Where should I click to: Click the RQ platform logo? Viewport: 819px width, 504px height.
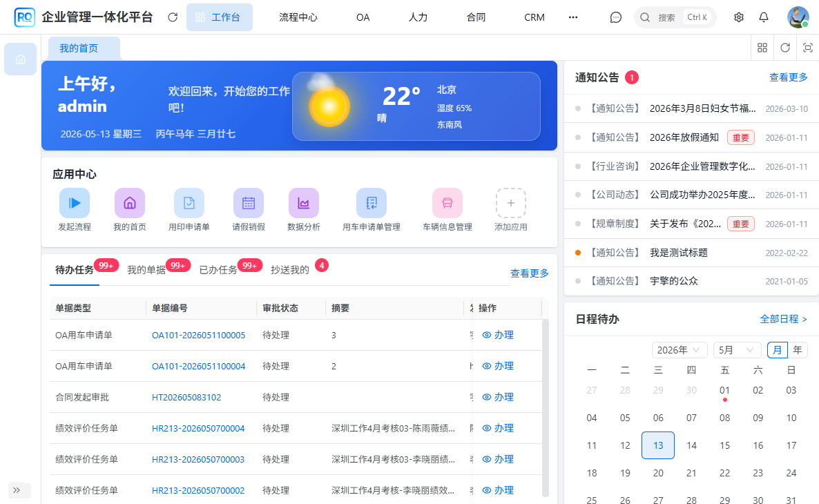[x=25, y=17]
